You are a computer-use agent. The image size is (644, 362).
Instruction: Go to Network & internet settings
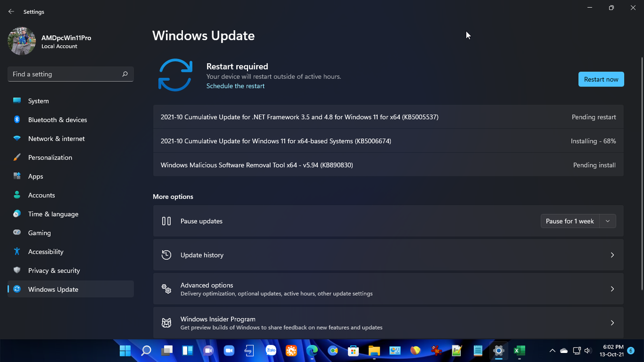point(70,139)
